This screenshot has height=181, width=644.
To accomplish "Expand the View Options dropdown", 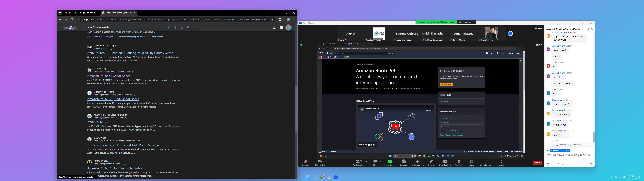I will pos(466,22).
